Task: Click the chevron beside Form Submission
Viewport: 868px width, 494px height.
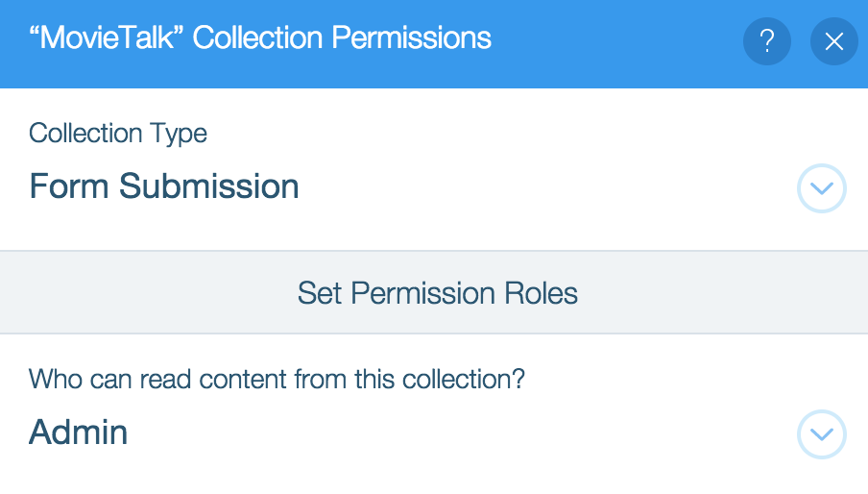Action: coord(821,188)
